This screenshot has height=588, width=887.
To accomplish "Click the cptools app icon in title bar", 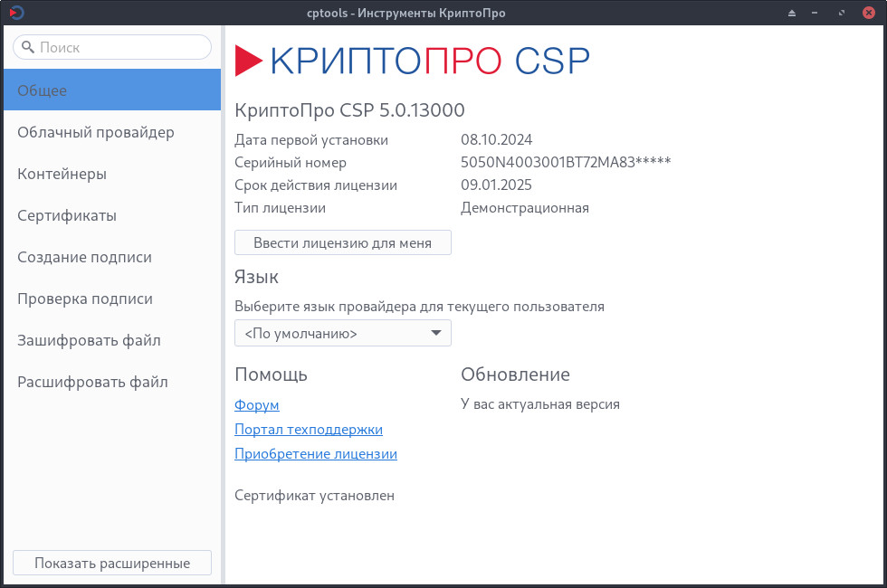I will tap(16, 13).
